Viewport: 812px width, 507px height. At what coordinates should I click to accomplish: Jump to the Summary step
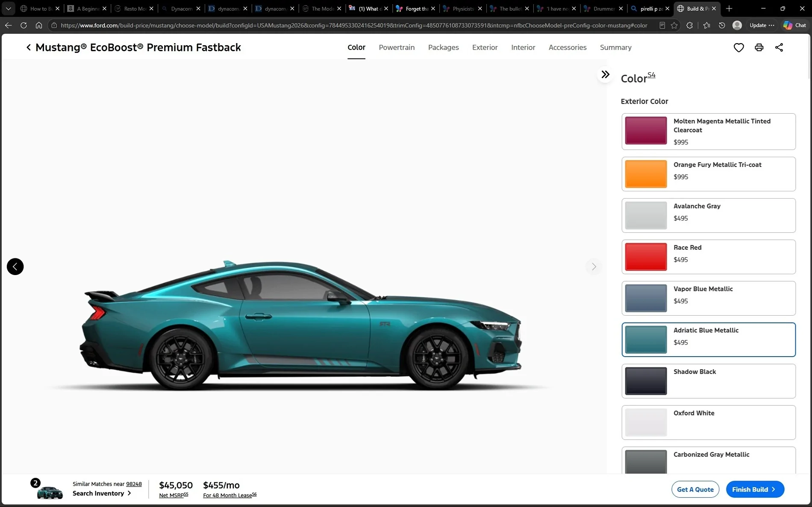(x=615, y=47)
